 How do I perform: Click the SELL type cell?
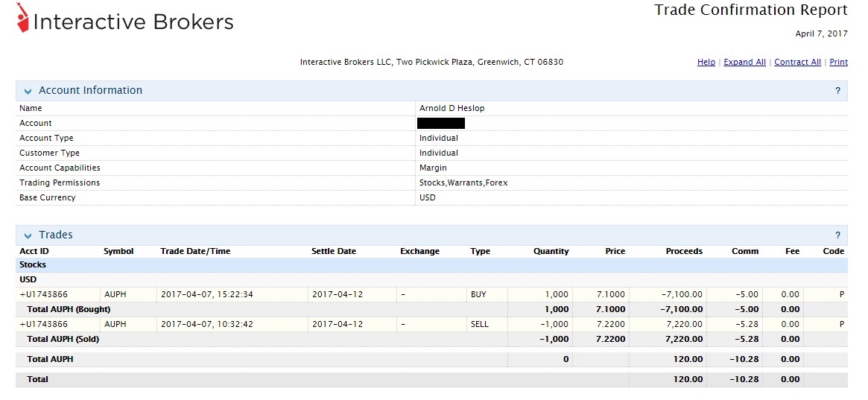479,324
